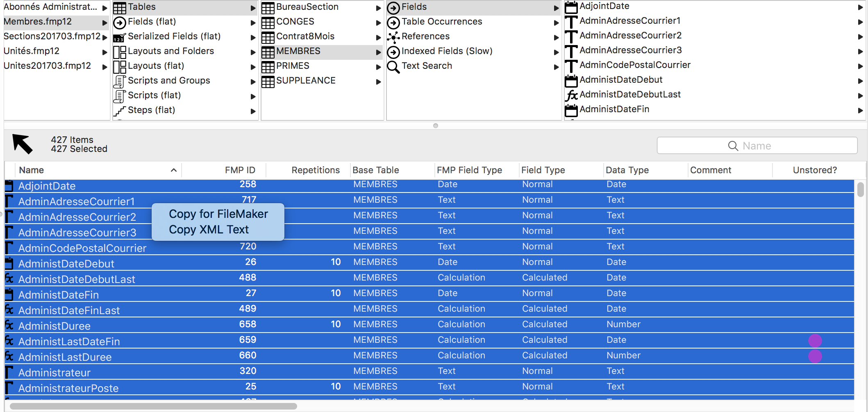
Task: Click the Scripts (flat) scroll icon
Action: pos(119,96)
